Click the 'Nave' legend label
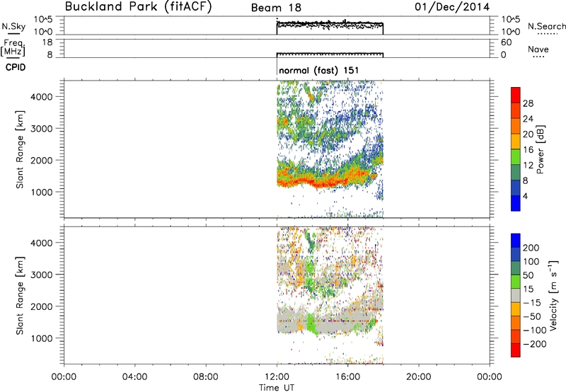This screenshot has width=566, height=392. [x=538, y=49]
